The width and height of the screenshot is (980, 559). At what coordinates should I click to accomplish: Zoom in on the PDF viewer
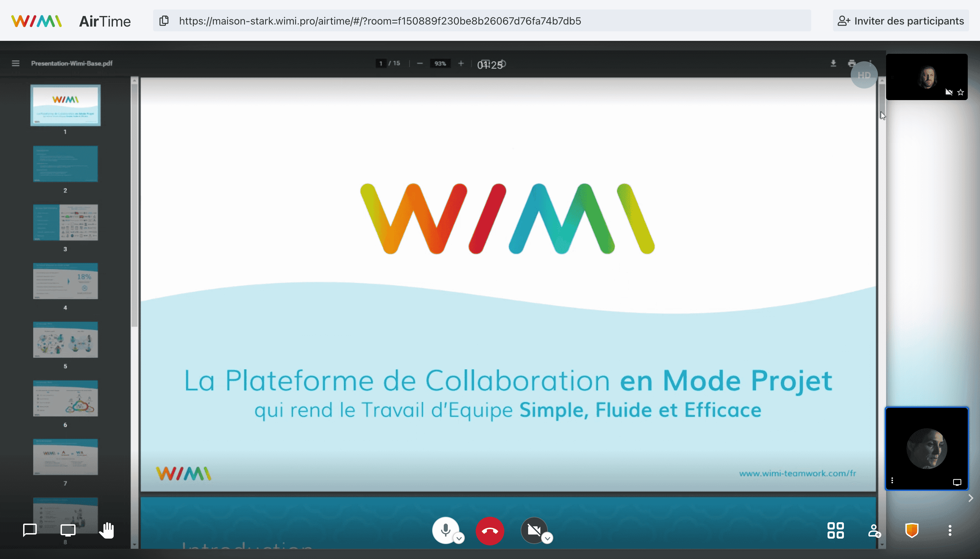click(x=461, y=63)
